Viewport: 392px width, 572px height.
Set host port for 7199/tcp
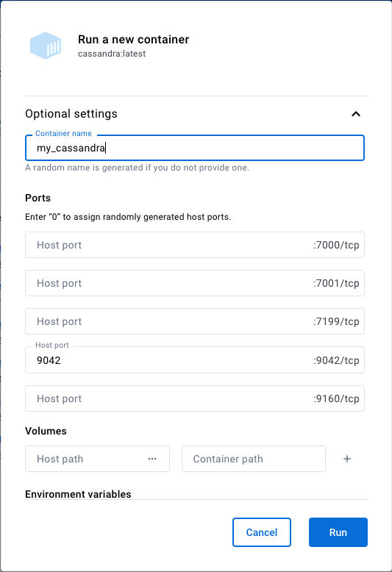pos(195,321)
